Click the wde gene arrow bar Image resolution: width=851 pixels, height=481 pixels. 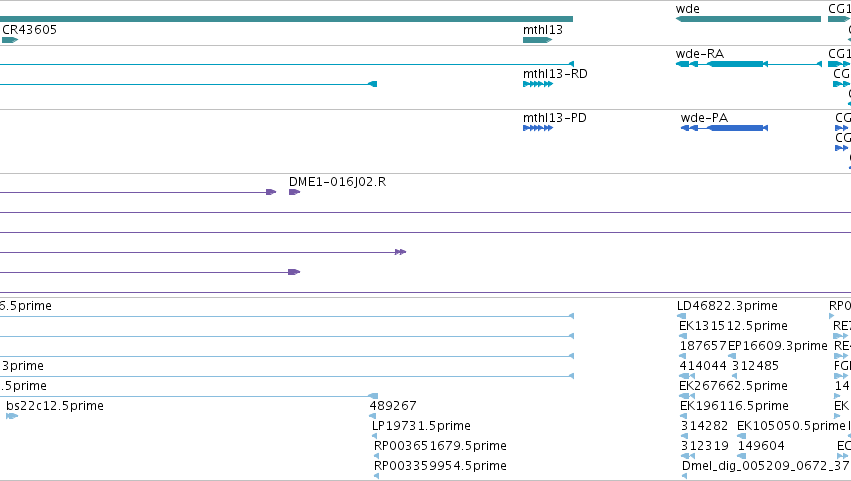748,19
